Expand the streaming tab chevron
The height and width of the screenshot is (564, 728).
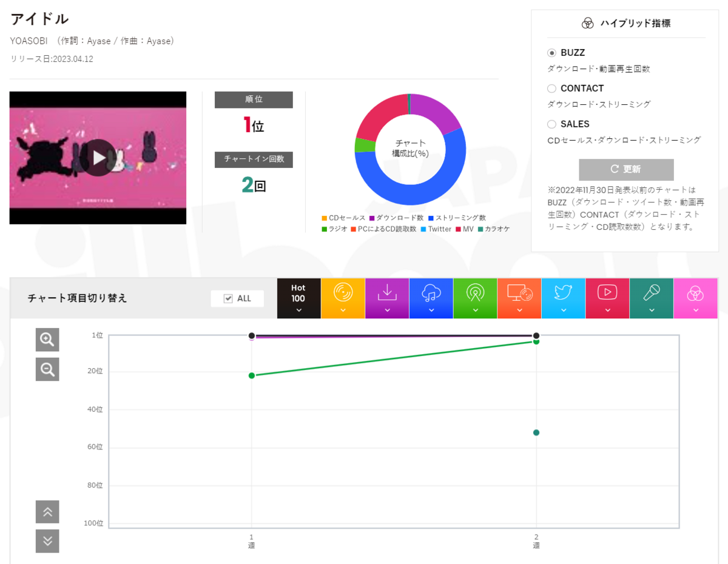point(431,311)
